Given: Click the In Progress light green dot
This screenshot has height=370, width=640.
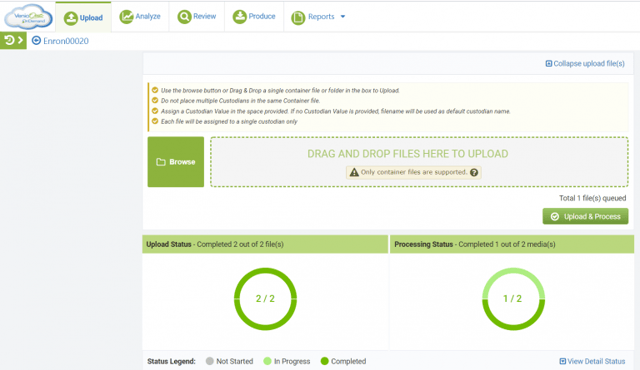Looking at the screenshot, I should (x=267, y=361).
